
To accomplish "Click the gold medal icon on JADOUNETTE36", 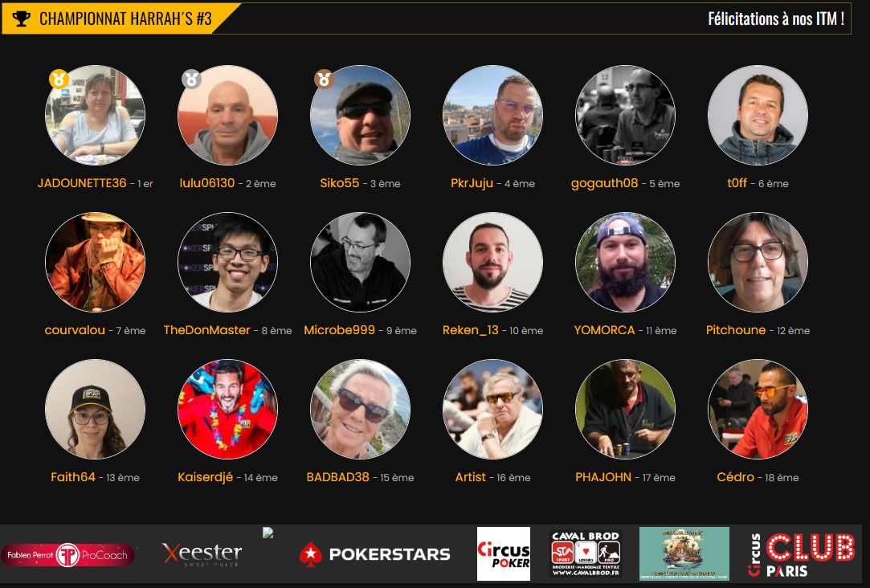I will pos(59,80).
